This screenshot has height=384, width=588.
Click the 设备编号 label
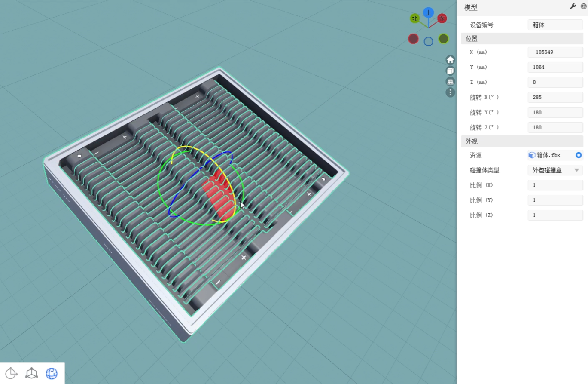coord(481,25)
